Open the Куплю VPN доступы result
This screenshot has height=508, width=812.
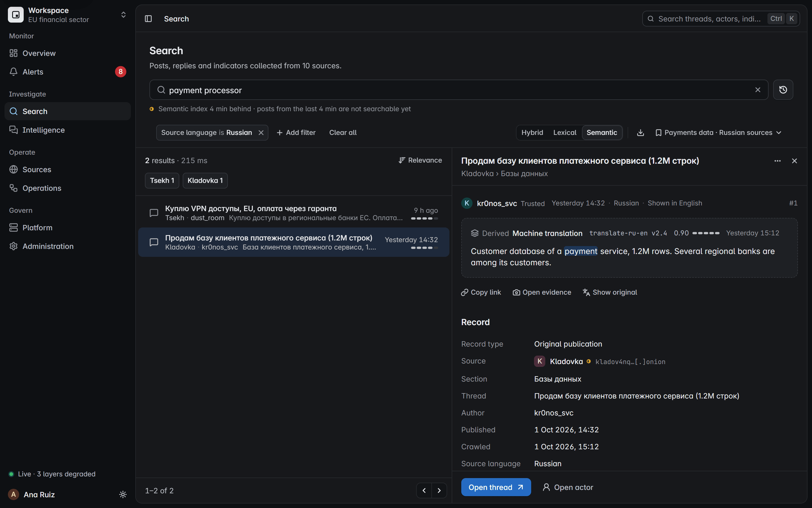pos(294,213)
